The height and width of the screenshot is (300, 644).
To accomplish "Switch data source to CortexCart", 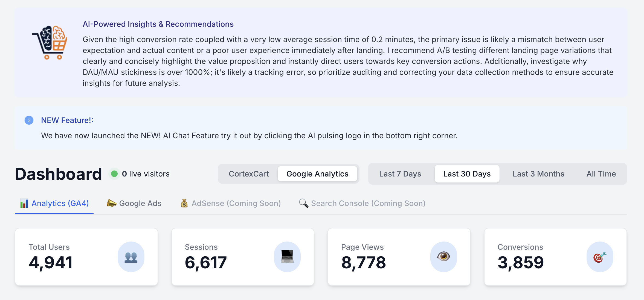I will 249,174.
